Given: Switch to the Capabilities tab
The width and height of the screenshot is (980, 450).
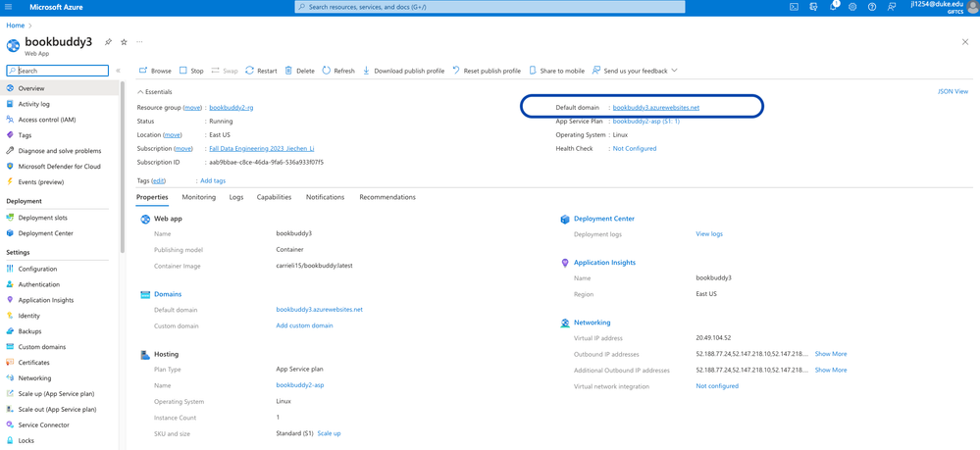Looking at the screenshot, I should click(x=274, y=197).
